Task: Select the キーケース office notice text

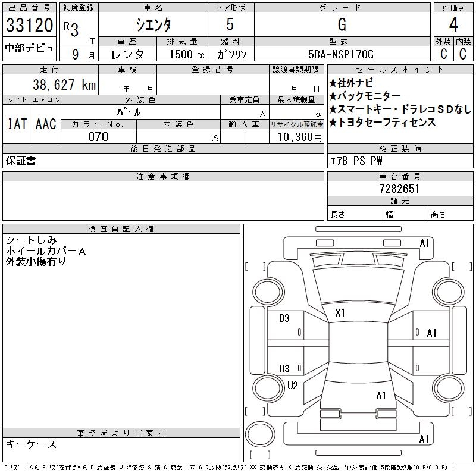Action: (x=31, y=444)
